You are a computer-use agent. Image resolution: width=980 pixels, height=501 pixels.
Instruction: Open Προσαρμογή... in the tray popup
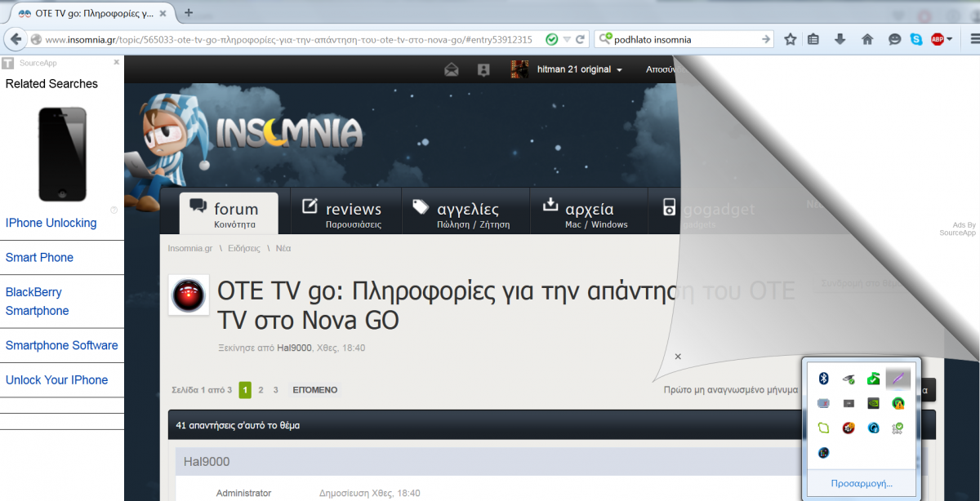click(x=862, y=484)
